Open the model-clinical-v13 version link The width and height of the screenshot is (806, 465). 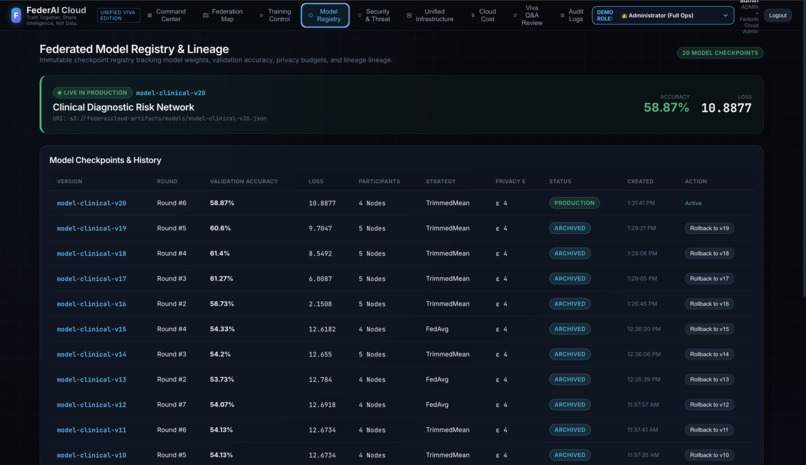coord(91,380)
